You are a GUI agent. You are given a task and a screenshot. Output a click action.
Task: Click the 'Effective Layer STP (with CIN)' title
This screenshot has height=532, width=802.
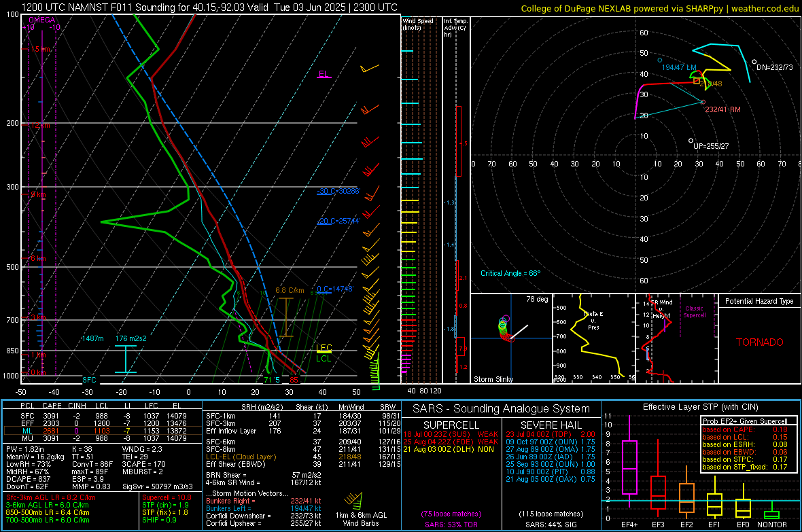[700, 407]
